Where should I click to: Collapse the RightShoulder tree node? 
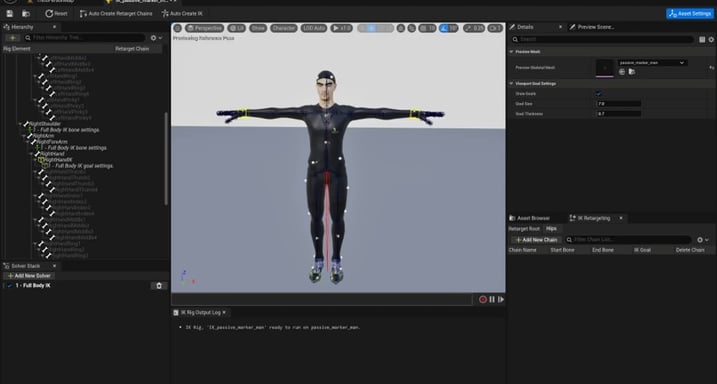click(20, 124)
